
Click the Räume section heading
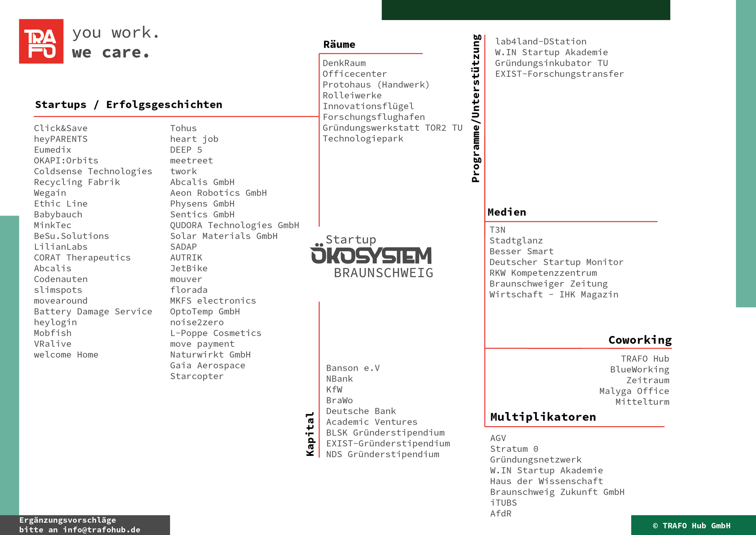(339, 45)
